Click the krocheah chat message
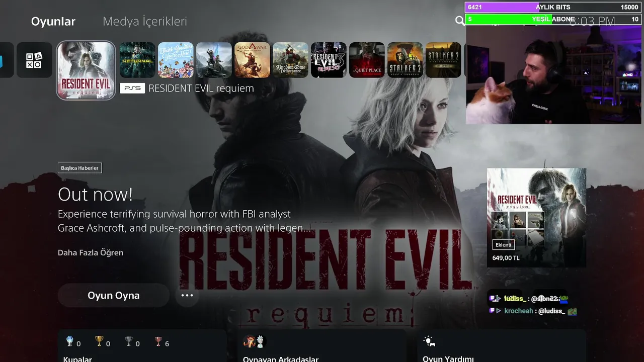 pyautogui.click(x=533, y=311)
